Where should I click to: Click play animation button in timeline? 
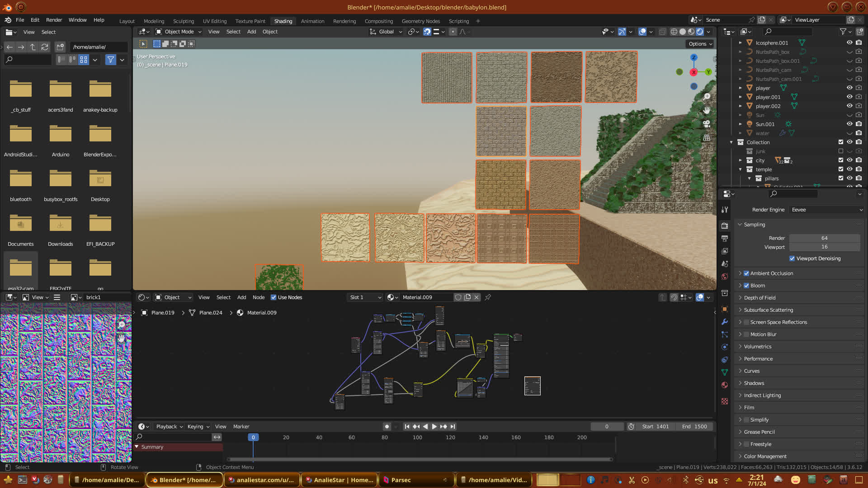[434, 427]
